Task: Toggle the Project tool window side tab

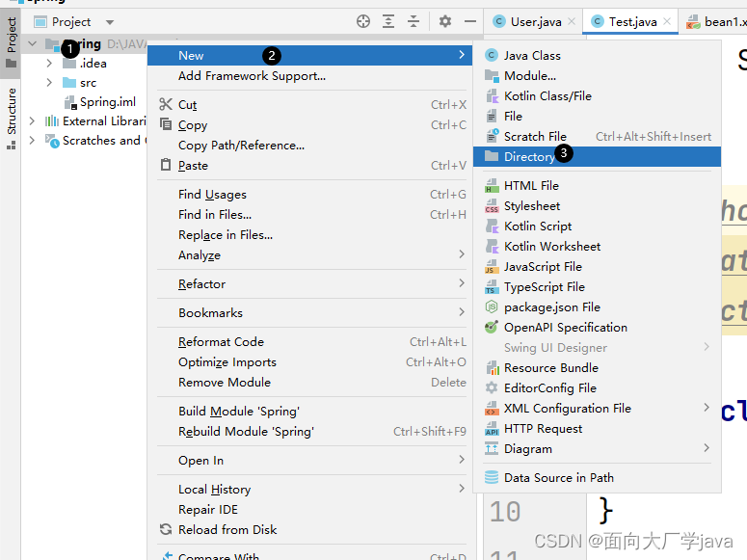Action: point(11,43)
